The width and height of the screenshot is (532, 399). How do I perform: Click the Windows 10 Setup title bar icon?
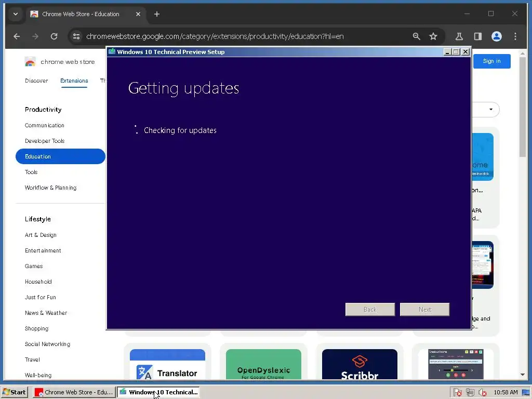tap(112, 51)
